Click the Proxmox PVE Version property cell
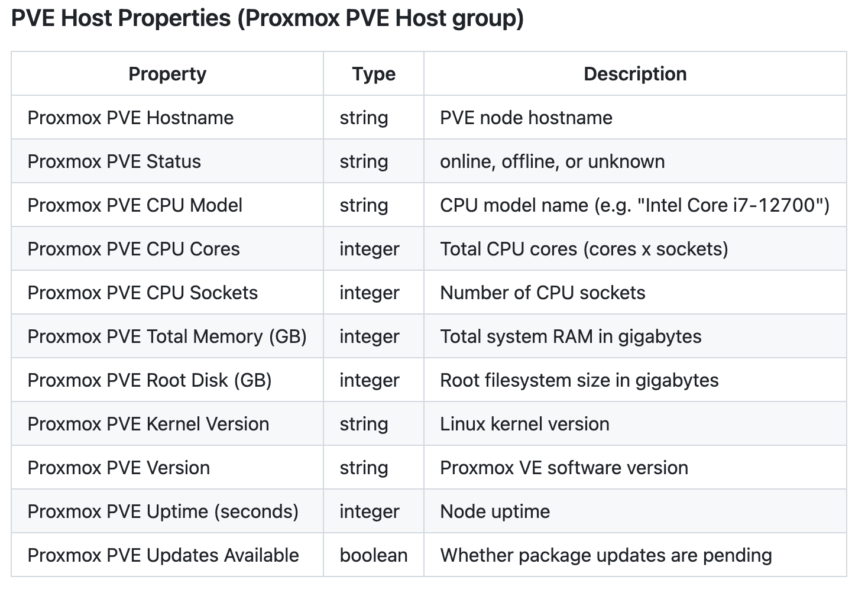Screen dimensions: 868x596 167,467
